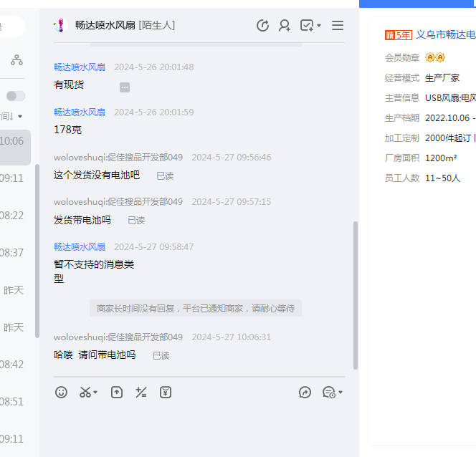Viewport: 476px width, 457px height.
Task: Open the hamburger menu in chat header
Action: coord(338,26)
